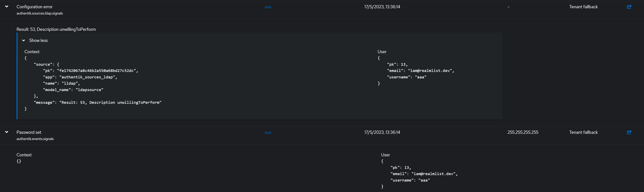Select the Configuration error event title
Screen dimensions: 644x192
click(34, 7)
